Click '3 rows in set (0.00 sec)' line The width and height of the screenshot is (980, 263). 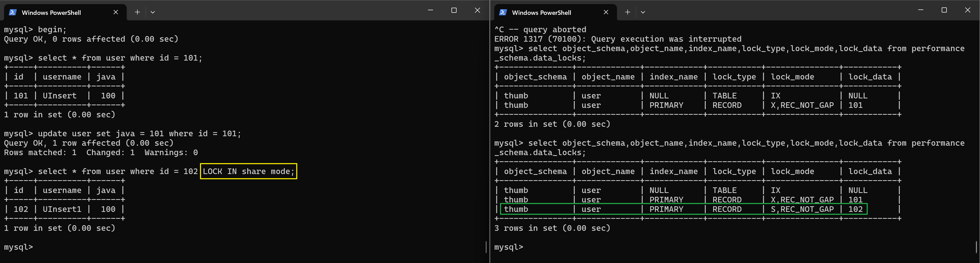point(552,228)
